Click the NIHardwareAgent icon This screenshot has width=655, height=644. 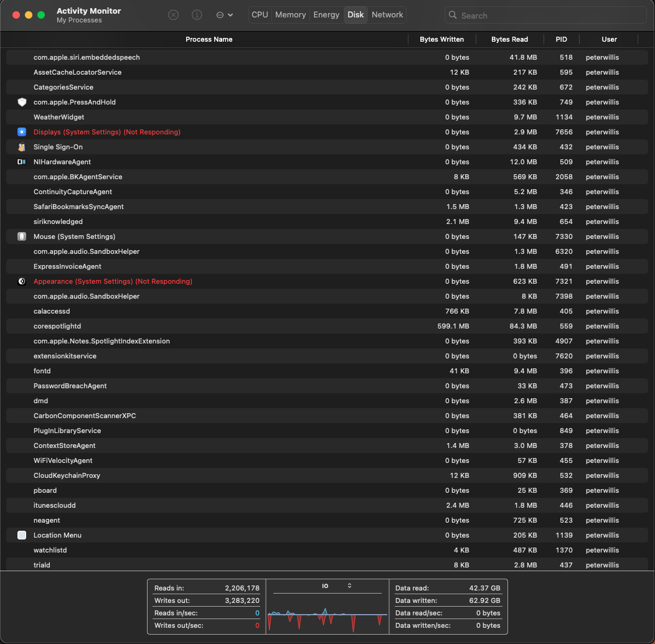(x=22, y=162)
